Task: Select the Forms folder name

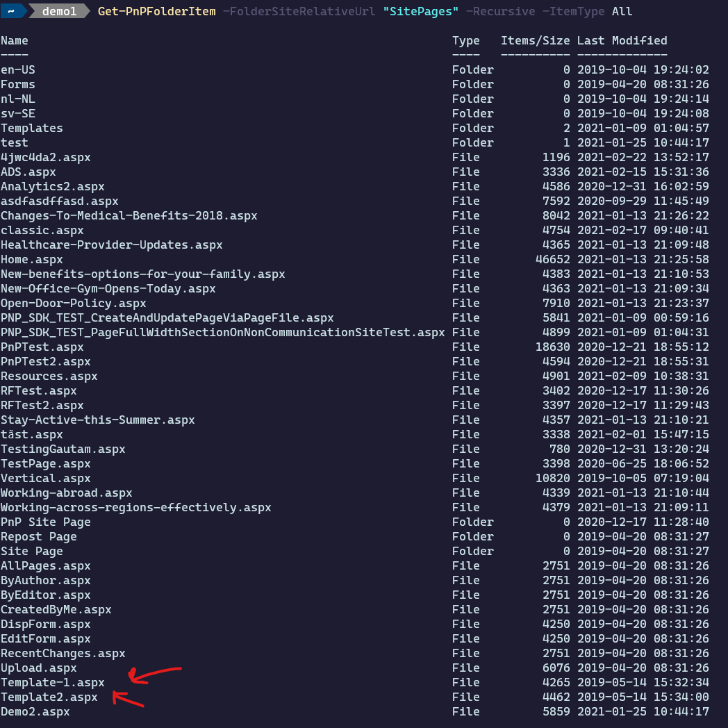Action: point(17,85)
